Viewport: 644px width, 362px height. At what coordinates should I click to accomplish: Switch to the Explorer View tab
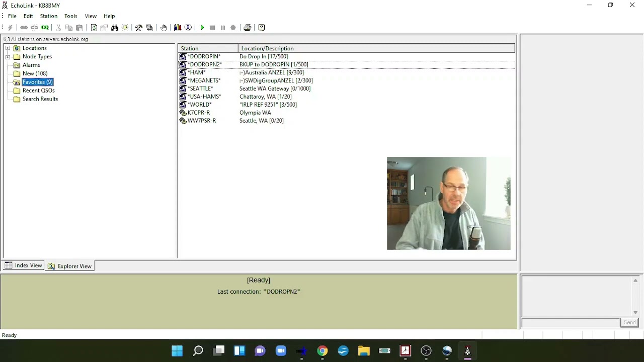[70, 266]
